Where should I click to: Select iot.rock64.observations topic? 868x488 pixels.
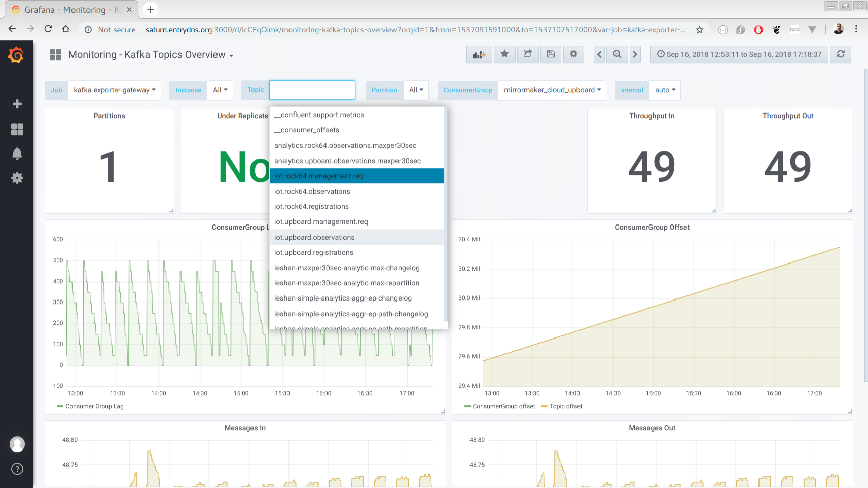coord(356,191)
